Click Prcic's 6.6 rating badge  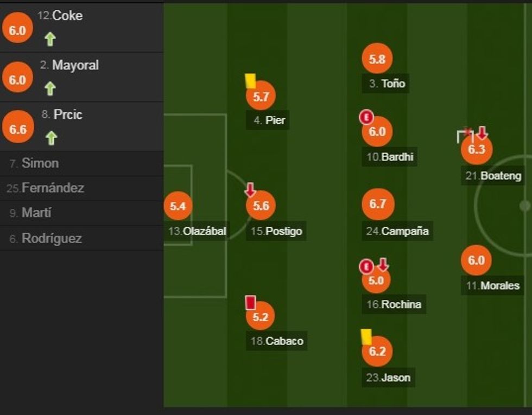17,130
